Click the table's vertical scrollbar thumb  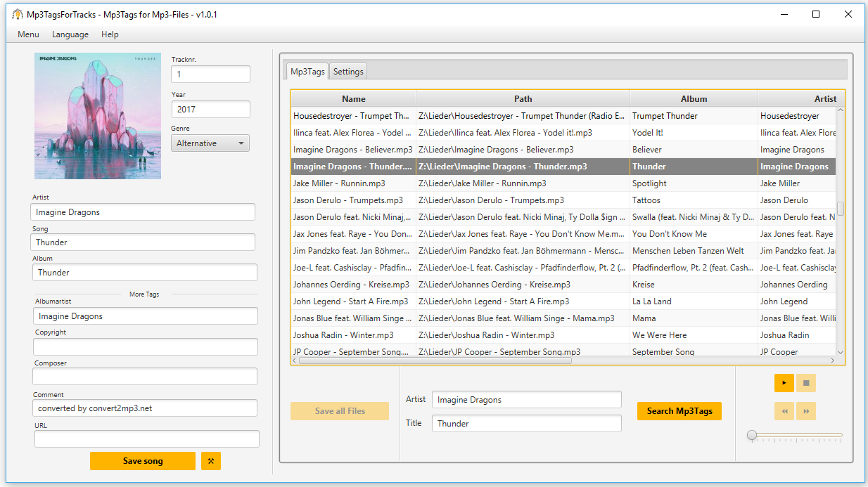pyautogui.click(x=840, y=208)
